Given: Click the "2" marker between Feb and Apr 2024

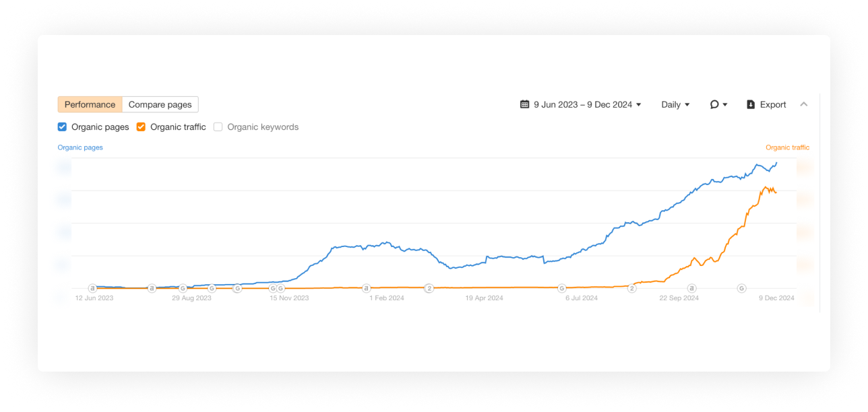Looking at the screenshot, I should [x=429, y=288].
